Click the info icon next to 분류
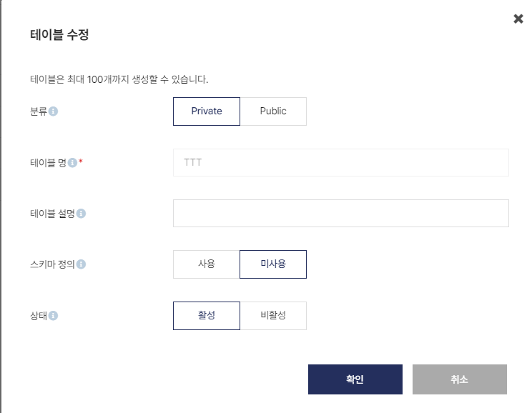Viewport: 532px width, 413px height. pos(53,111)
